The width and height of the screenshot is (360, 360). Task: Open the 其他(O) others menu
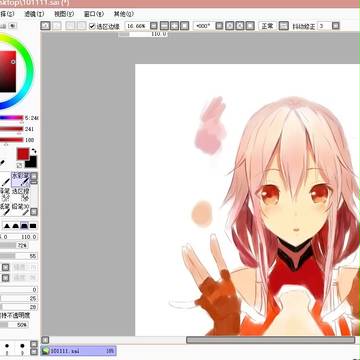point(124,14)
